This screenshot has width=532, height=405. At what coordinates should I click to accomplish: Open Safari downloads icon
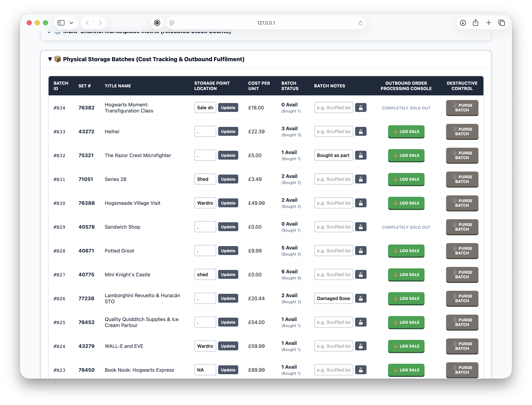tap(463, 23)
